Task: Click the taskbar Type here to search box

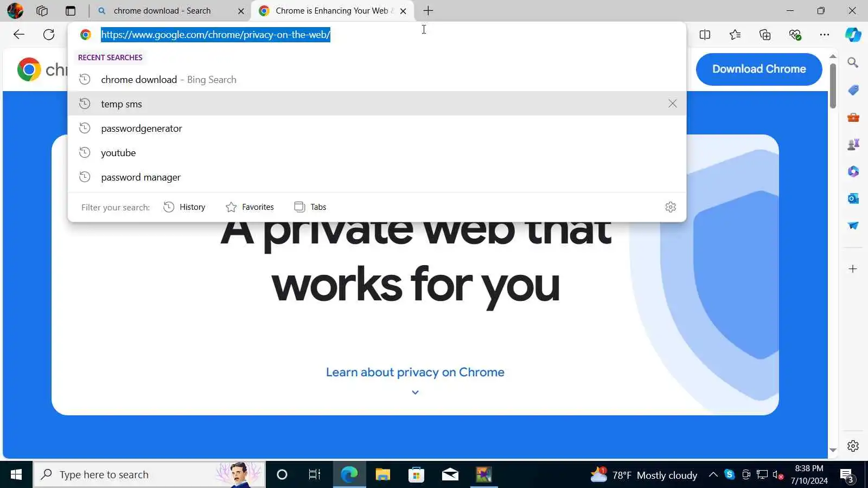Action: [x=149, y=475]
